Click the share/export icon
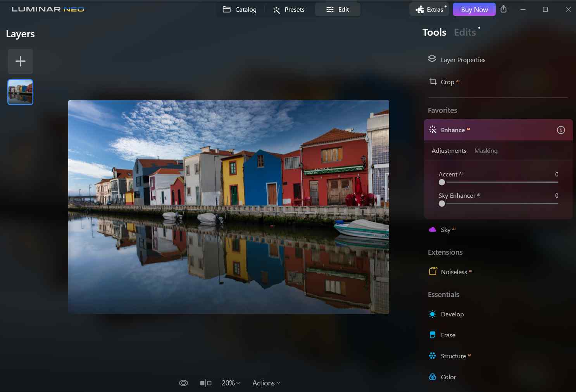The image size is (576, 392). [504, 9]
